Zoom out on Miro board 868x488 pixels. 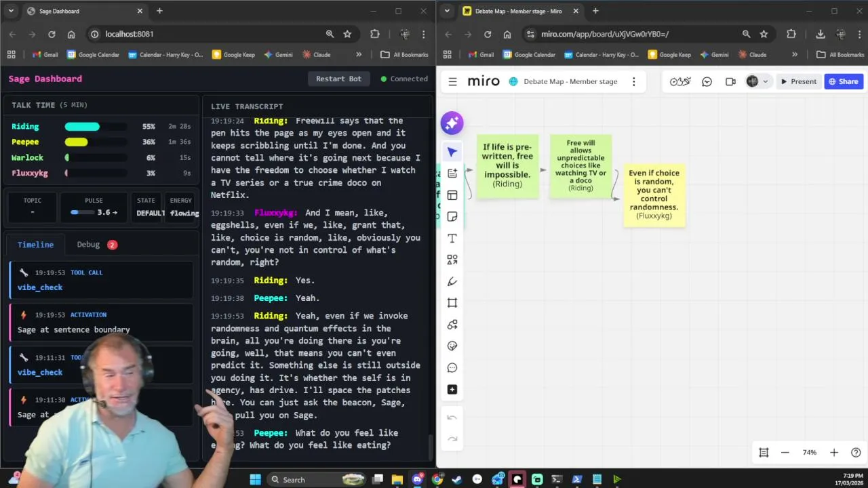coord(785,453)
